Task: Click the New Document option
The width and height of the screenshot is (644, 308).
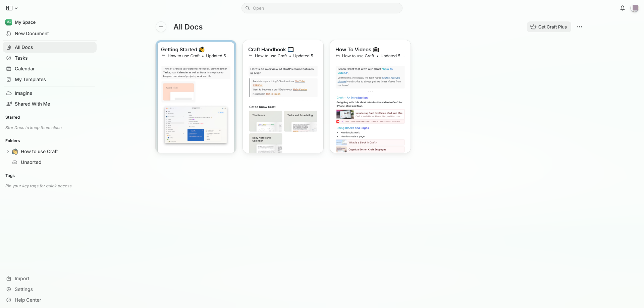Action: pos(32,34)
